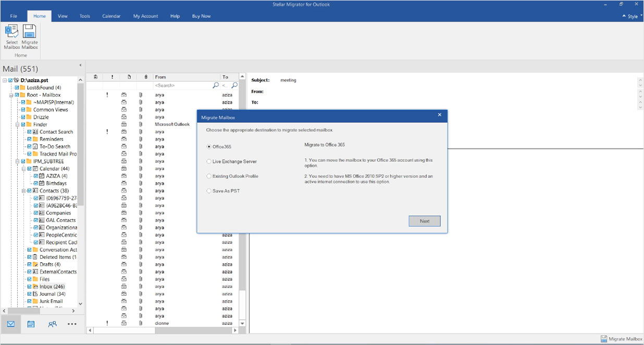Switch to the View tab
Image resolution: width=644 pixels, height=345 pixels.
pos(63,16)
